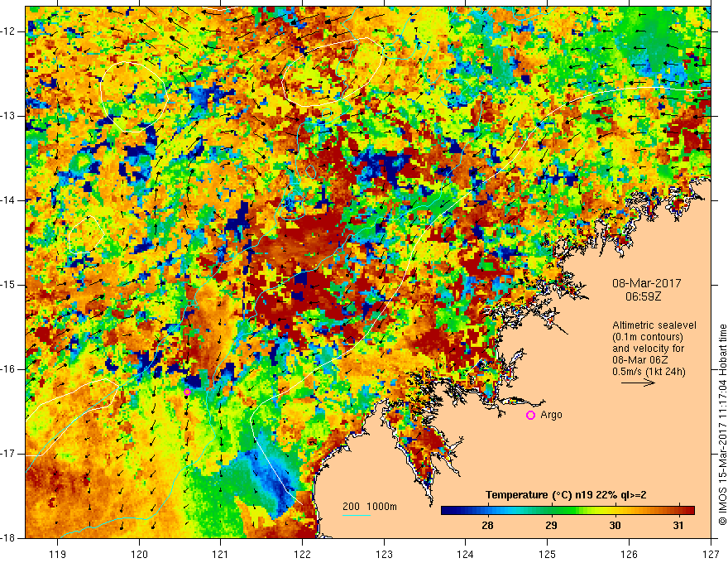
Task: Click the dark red end of the color bar
Action: [689, 510]
